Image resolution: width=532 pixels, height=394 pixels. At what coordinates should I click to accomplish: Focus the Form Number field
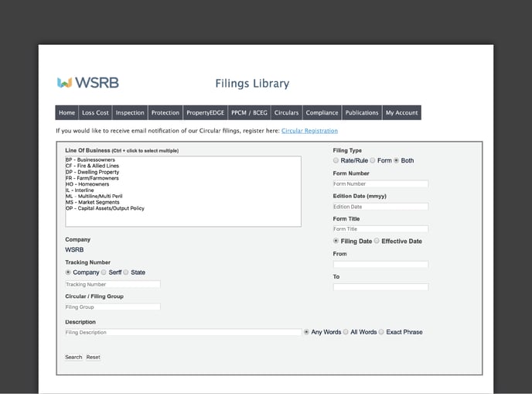380,183
